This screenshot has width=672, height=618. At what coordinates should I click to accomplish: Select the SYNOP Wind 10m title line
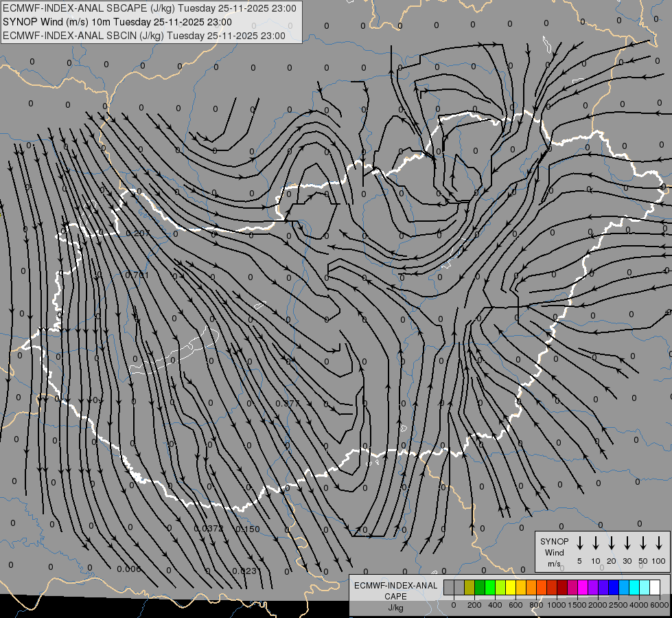tap(117, 22)
